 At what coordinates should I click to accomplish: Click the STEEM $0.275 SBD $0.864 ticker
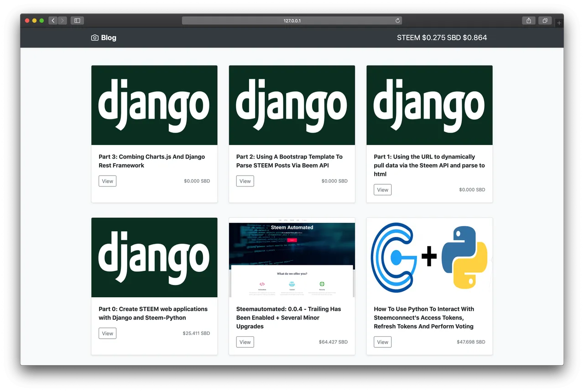pos(442,38)
